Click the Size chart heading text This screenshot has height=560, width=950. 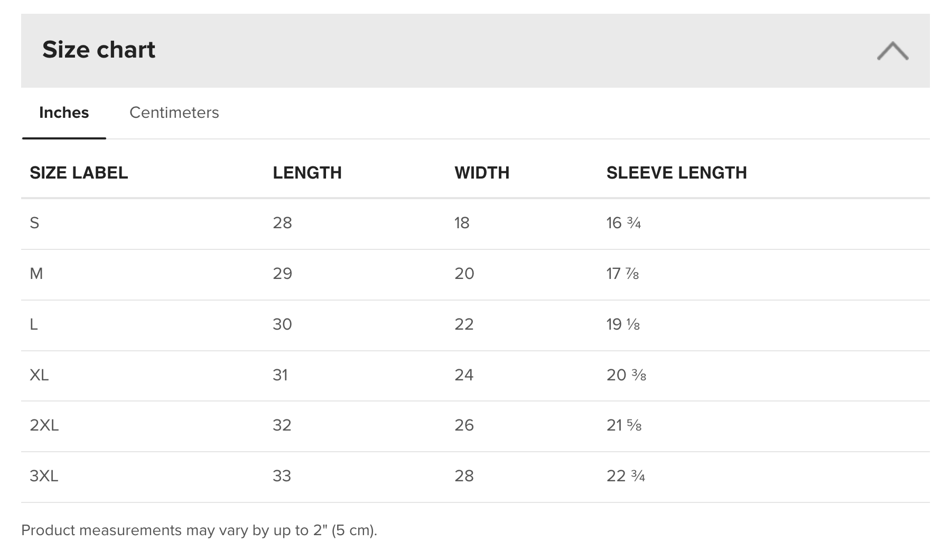click(x=99, y=50)
